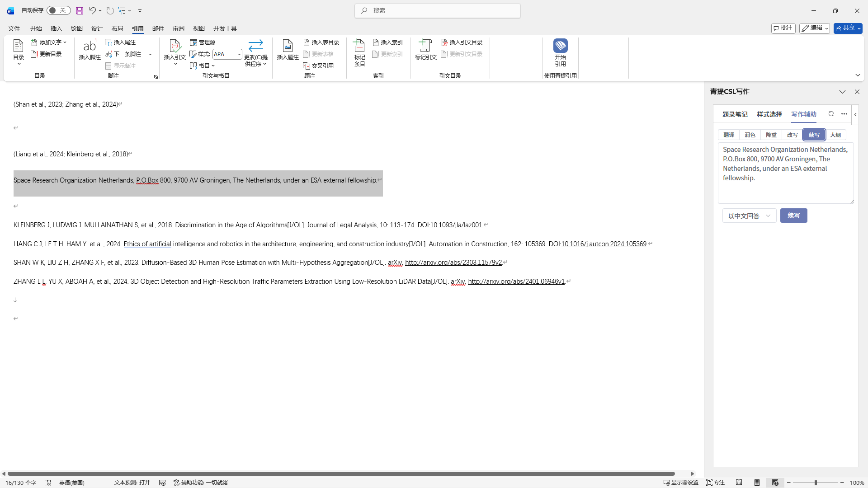Image resolution: width=868 pixels, height=488 pixels.
Task: Open the 审阅 ribbon tab
Action: (x=178, y=28)
